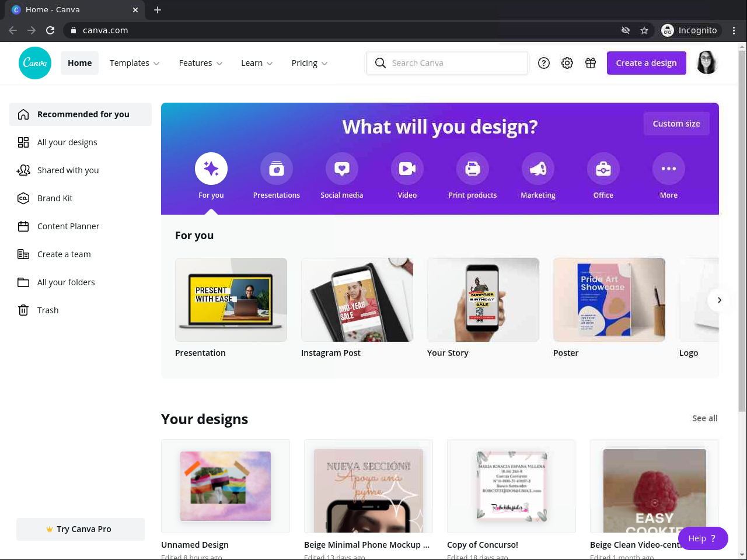Reload the page in the browser

pyautogui.click(x=50, y=30)
